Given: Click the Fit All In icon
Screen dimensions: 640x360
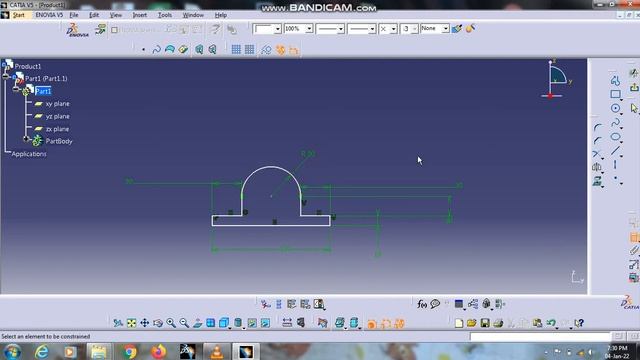Looking at the screenshot, I should point(131,323).
